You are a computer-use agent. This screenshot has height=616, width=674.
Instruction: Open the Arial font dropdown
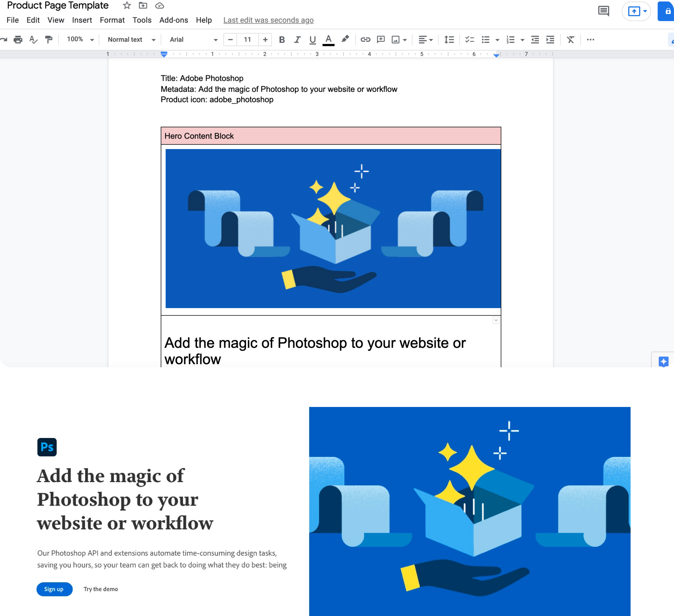point(194,40)
